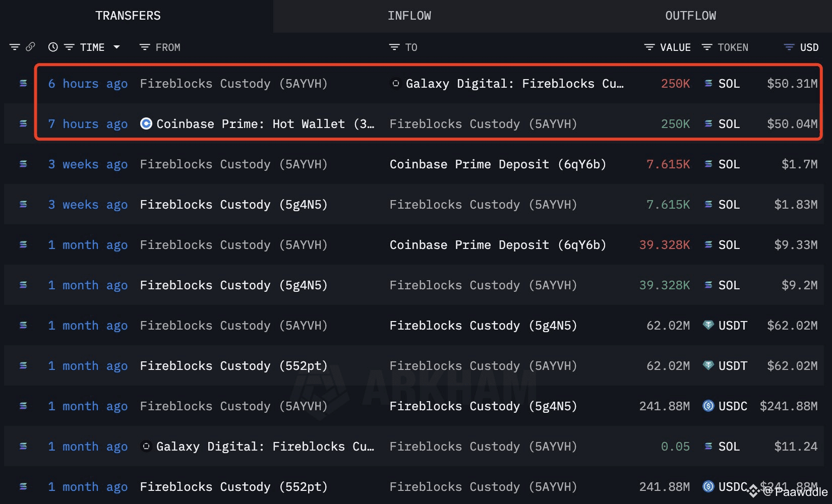Viewport: 832px width, 504px height.
Task: Expand the TIME sort dropdown arrow
Action: point(117,47)
